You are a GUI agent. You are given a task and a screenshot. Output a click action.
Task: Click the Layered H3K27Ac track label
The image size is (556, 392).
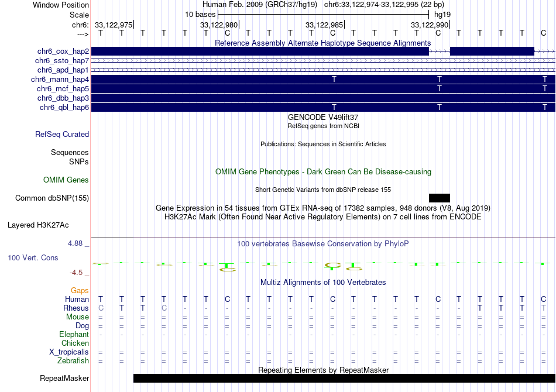[38, 225]
